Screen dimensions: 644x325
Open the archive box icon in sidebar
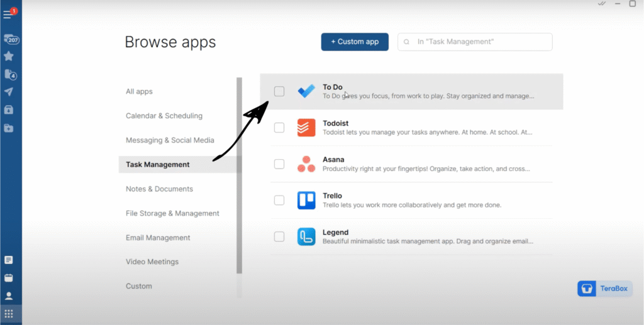coord(9,109)
